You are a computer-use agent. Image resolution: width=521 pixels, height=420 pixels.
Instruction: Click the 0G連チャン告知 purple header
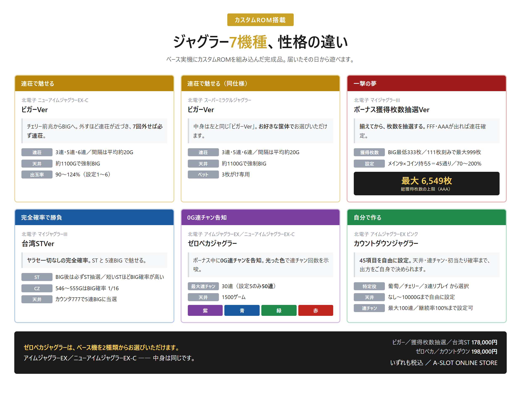click(260, 217)
